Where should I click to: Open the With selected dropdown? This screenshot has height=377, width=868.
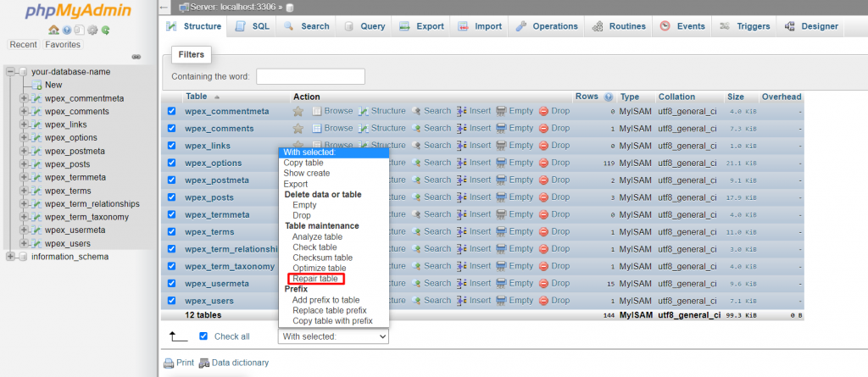click(333, 336)
